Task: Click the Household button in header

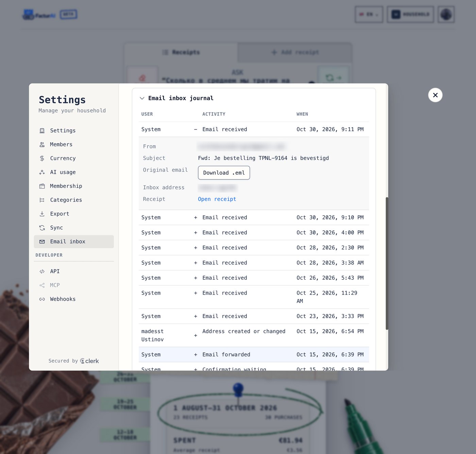Action: tap(410, 15)
